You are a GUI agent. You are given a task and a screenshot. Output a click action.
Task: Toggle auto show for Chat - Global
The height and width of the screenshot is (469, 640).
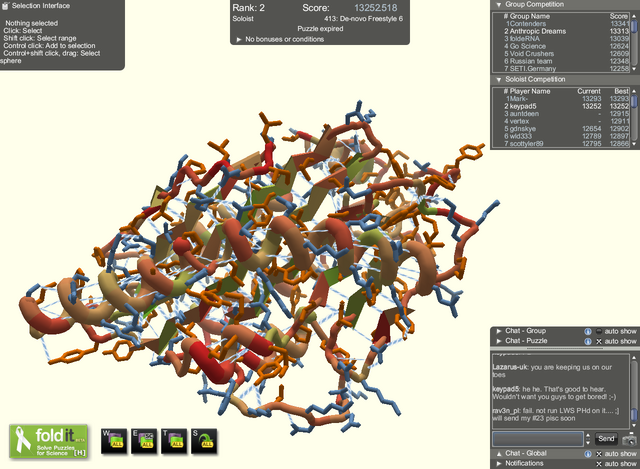pyautogui.click(x=599, y=454)
